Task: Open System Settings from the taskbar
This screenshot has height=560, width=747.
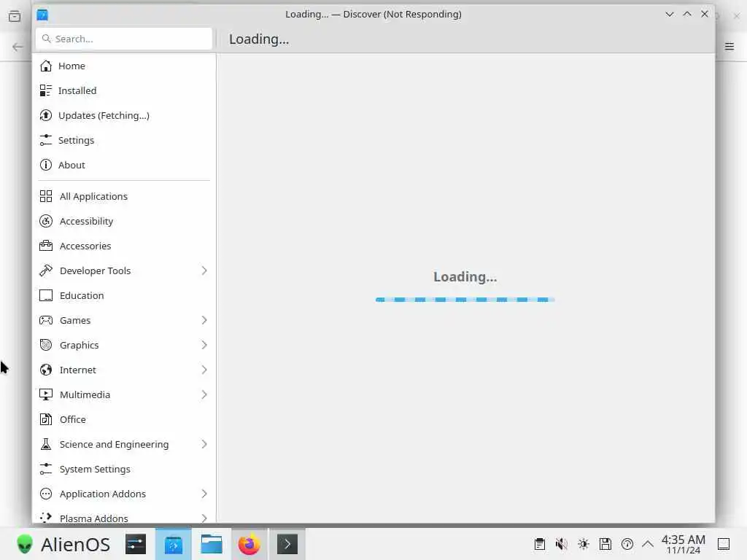Action: coord(136,544)
